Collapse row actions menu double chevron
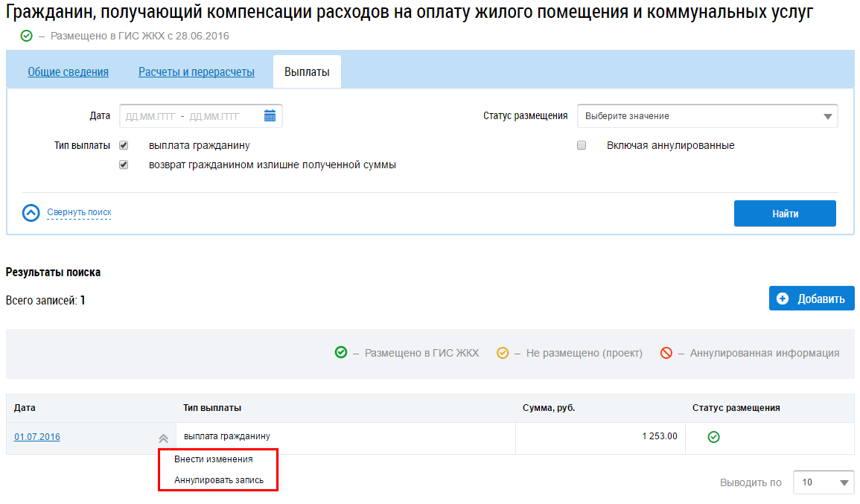 point(163,438)
